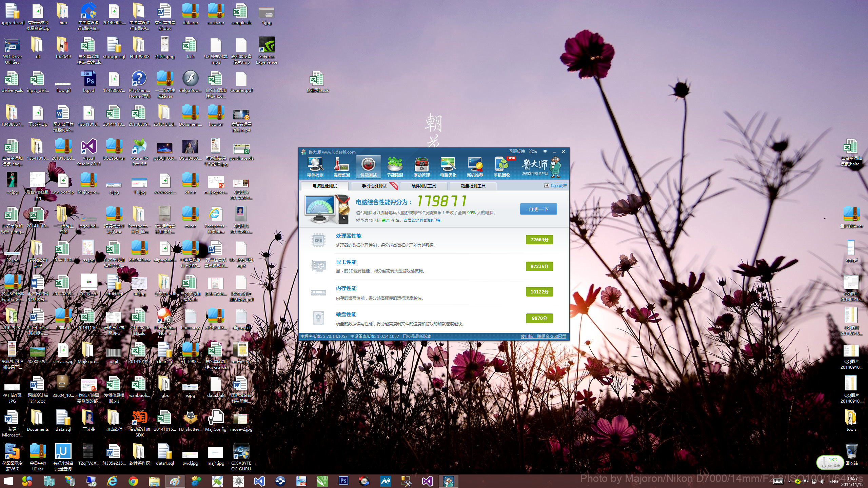The width and height of the screenshot is (868, 488).
Task: Click the 18°C CPU temperature widget
Action: pos(830,462)
